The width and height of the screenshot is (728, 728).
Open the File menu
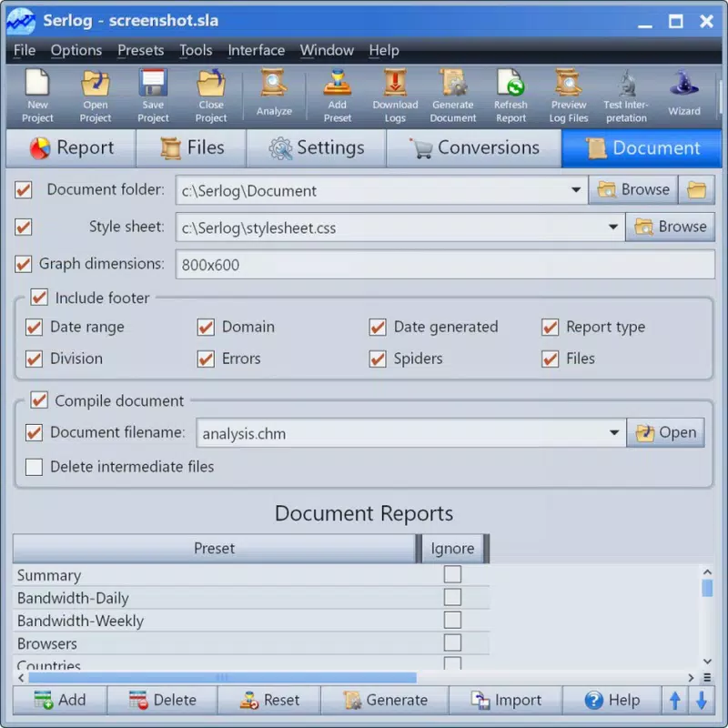point(25,50)
